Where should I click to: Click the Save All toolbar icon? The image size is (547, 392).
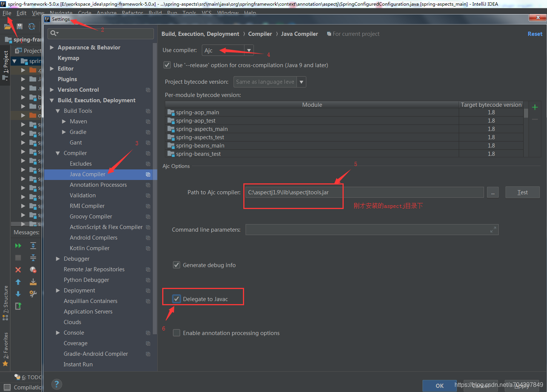click(x=20, y=26)
